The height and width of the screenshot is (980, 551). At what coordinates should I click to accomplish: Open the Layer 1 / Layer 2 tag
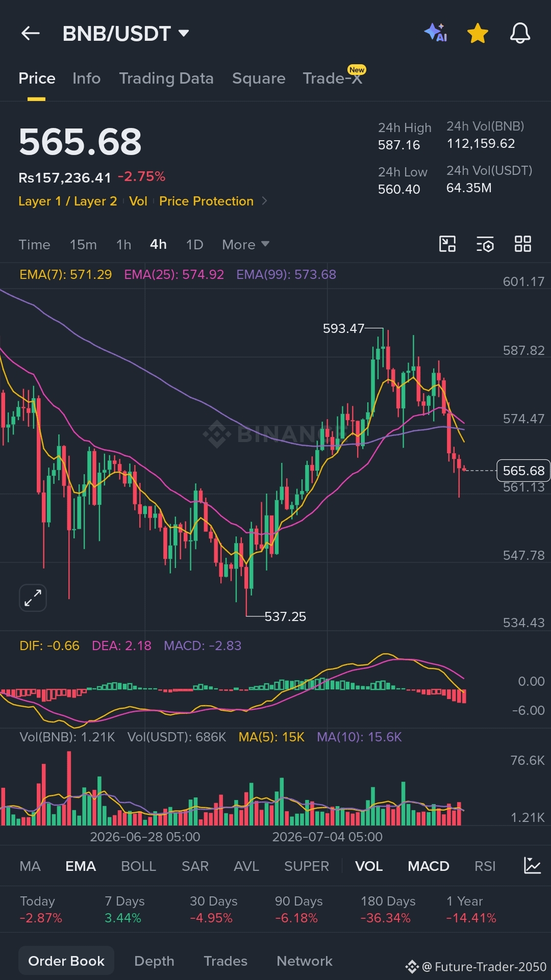click(x=67, y=201)
